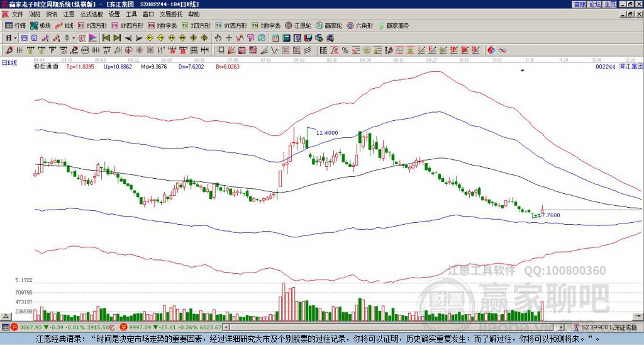Click the calendar icon in toolbar
This screenshot has height=345, width=644.
tap(275, 38)
